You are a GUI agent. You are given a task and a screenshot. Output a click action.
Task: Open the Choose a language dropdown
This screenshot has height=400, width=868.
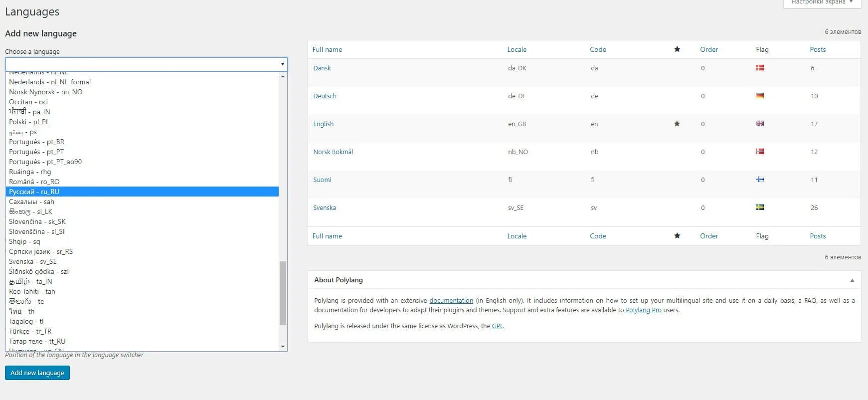tap(146, 64)
